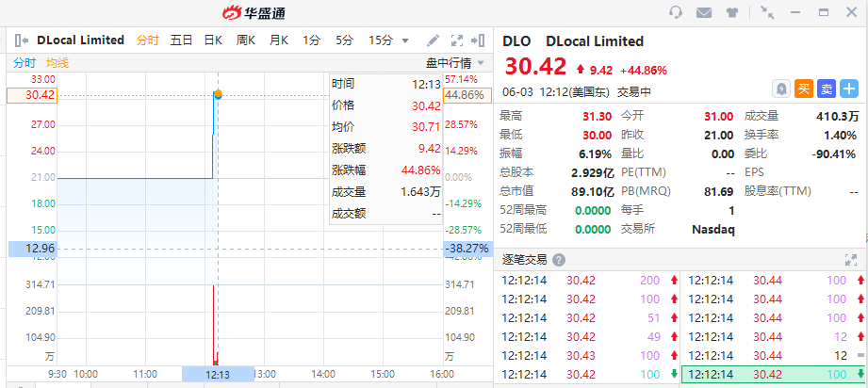Click the 今开 value 31.00

[718, 116]
